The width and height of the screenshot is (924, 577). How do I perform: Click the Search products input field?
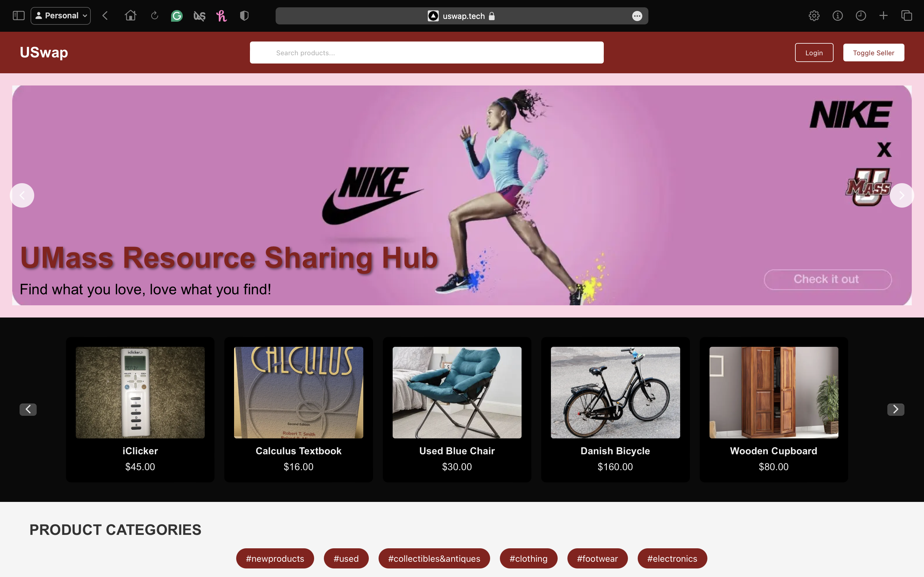(x=427, y=53)
